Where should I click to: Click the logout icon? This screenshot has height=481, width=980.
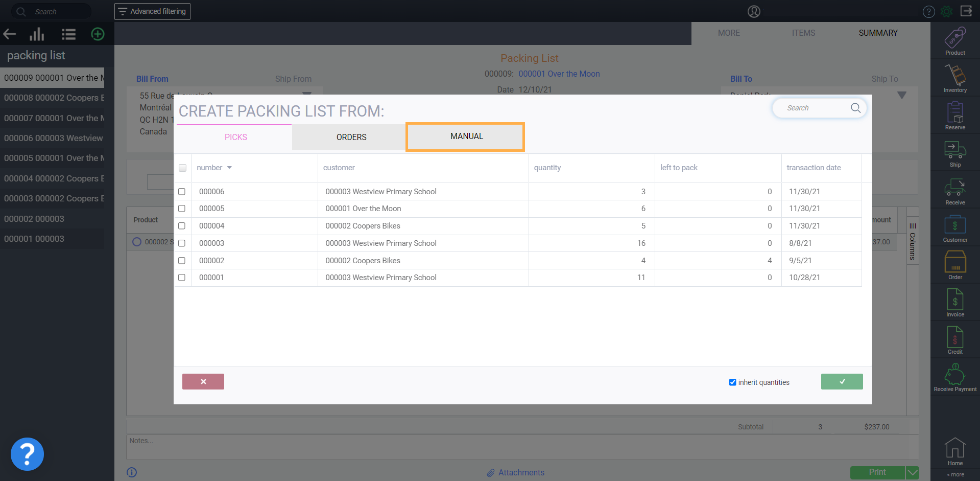click(x=966, y=11)
